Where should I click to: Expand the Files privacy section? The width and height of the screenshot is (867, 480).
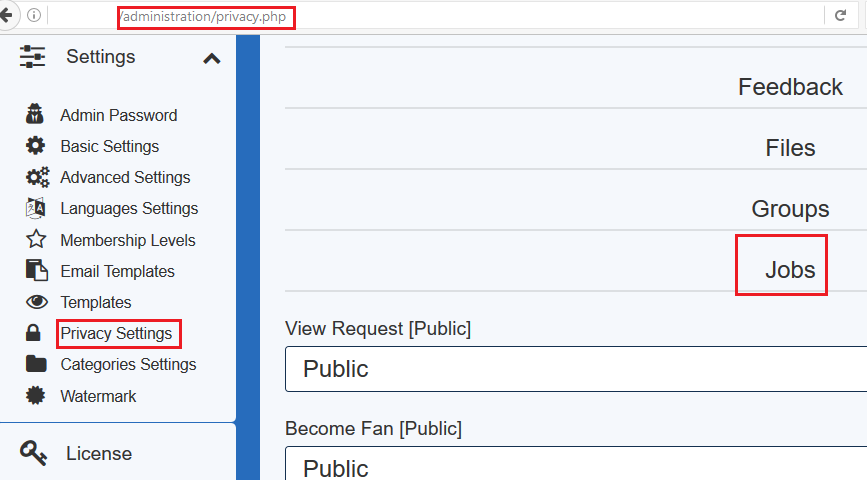coord(790,148)
